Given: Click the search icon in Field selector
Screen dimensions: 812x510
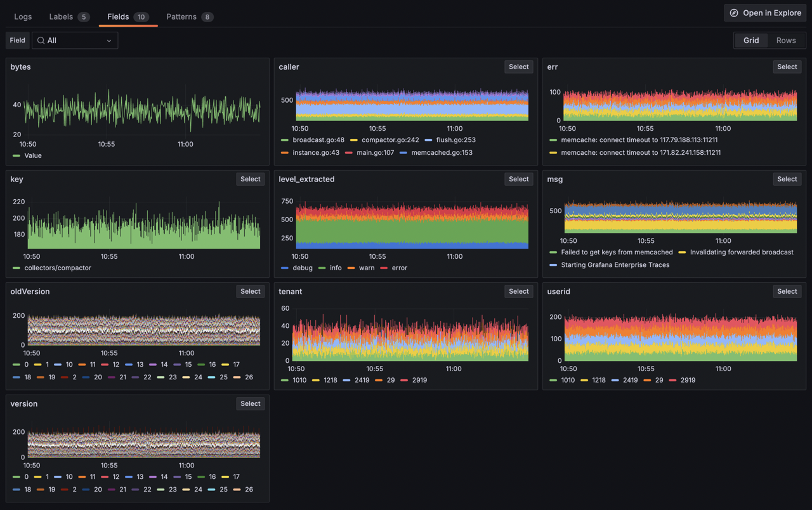Looking at the screenshot, I should click(x=41, y=41).
